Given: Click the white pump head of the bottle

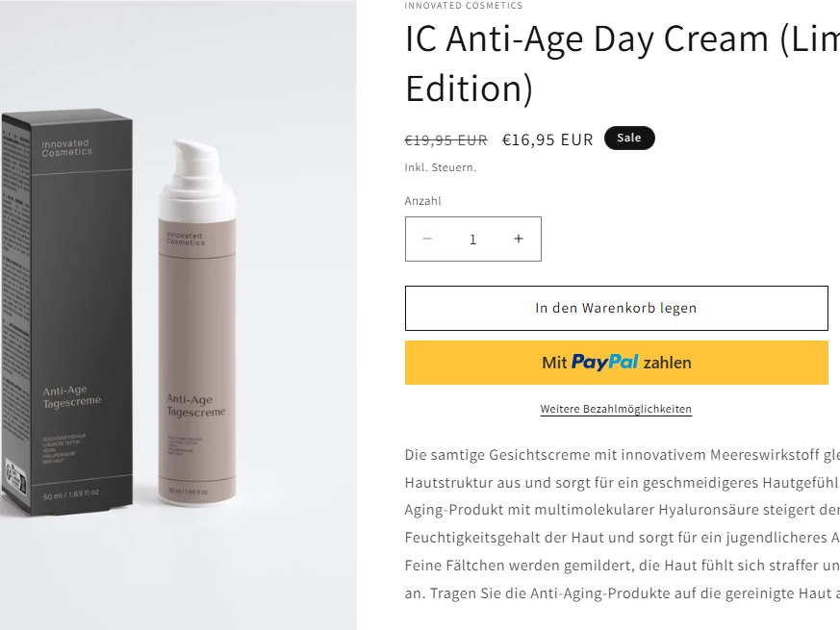Looking at the screenshot, I should [199, 158].
